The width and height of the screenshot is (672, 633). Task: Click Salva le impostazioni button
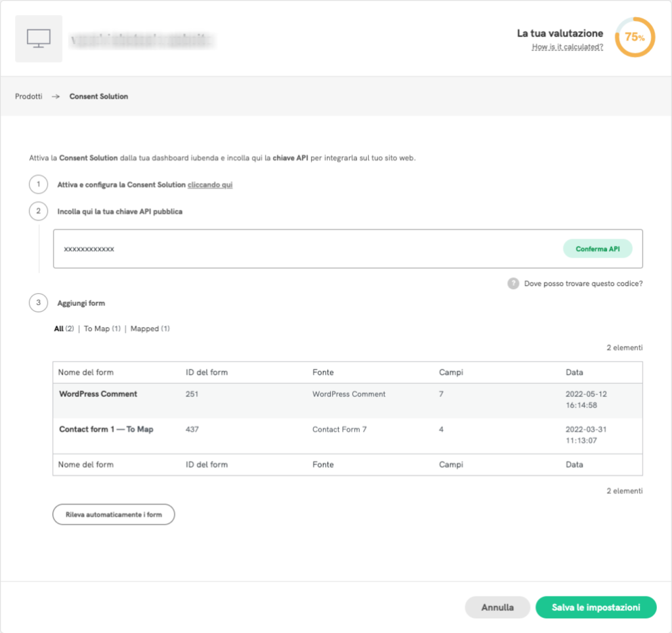coord(596,607)
